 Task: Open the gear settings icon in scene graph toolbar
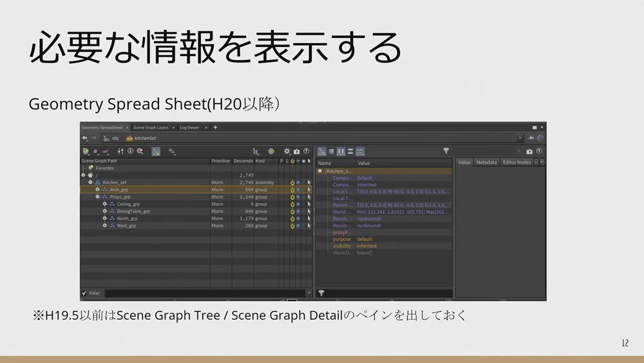coord(287,152)
